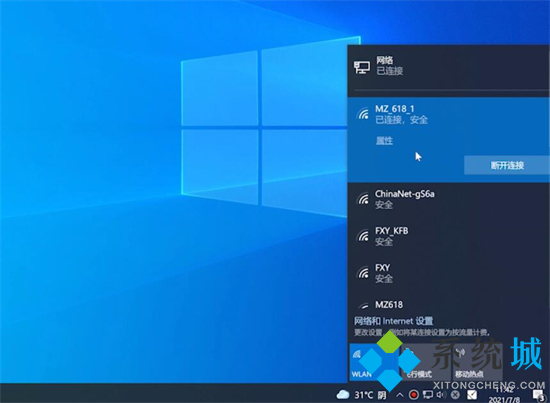Click the white checkmark tray icon
The height and width of the screenshot is (403, 550).
click(472, 395)
